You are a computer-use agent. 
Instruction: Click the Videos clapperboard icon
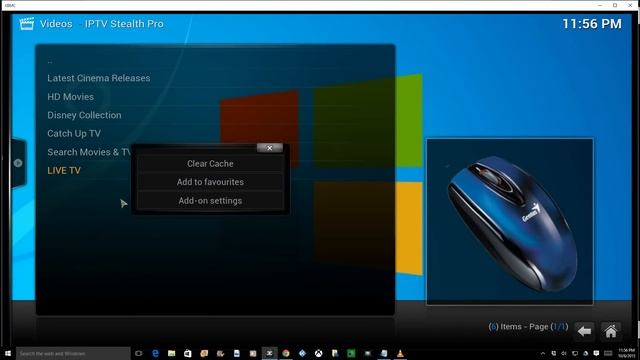[27, 24]
